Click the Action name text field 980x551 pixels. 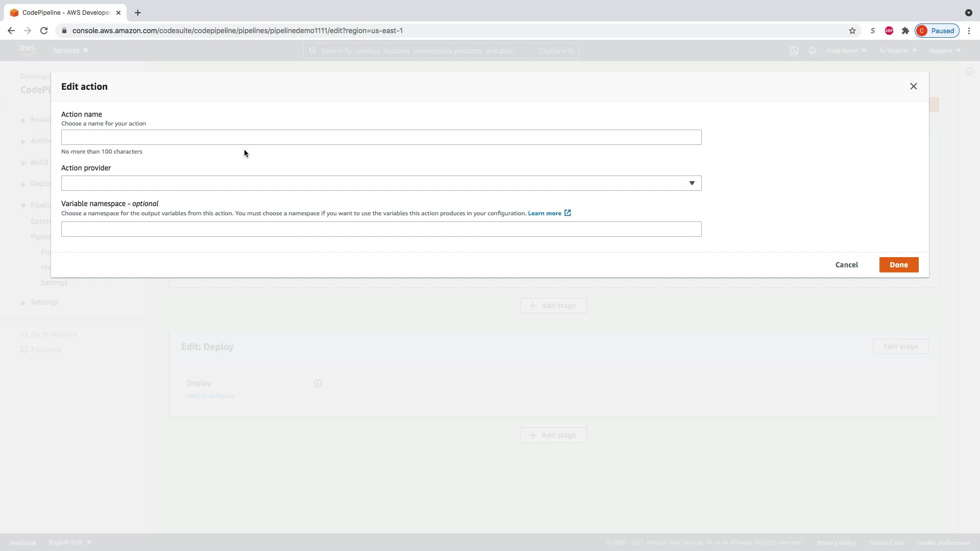coord(381,137)
